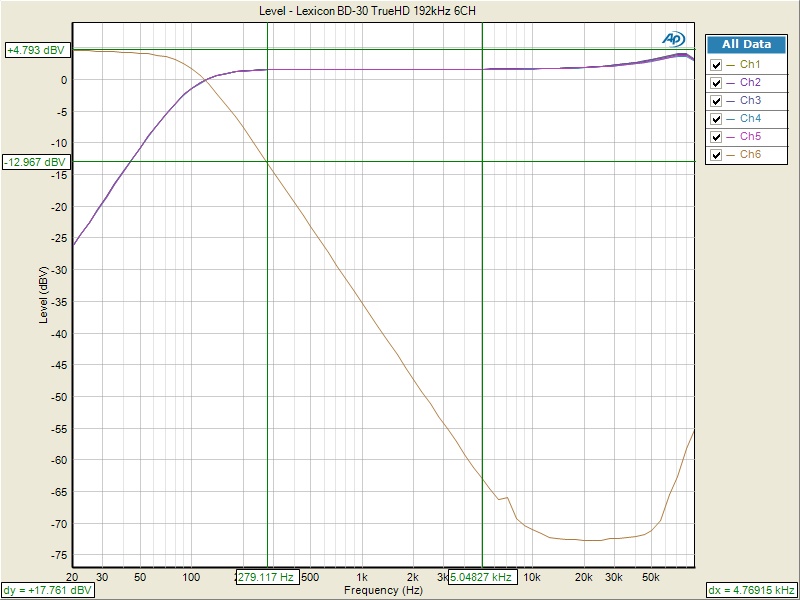Click the Ch6 line color swatch
Viewport: 800px width, 600px height.
731,155
